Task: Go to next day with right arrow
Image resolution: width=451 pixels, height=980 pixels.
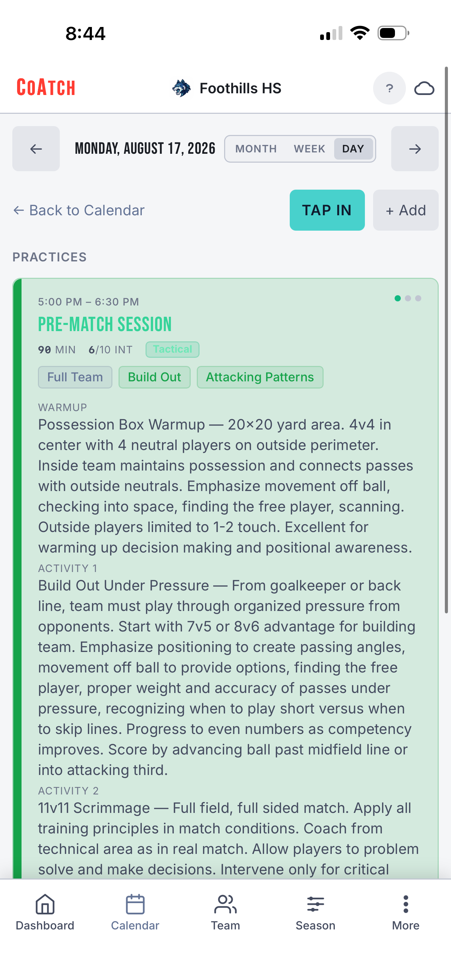Action: tap(414, 149)
